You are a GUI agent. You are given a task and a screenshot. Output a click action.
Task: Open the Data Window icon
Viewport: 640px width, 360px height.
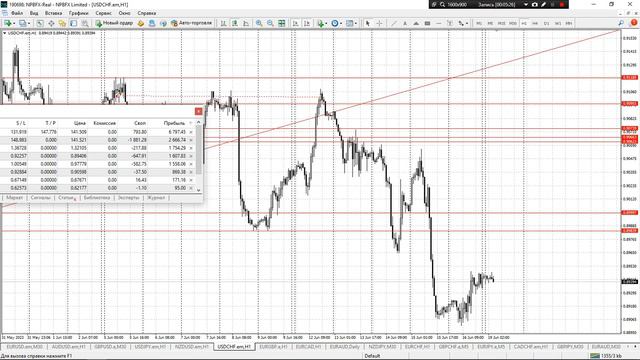point(51,23)
